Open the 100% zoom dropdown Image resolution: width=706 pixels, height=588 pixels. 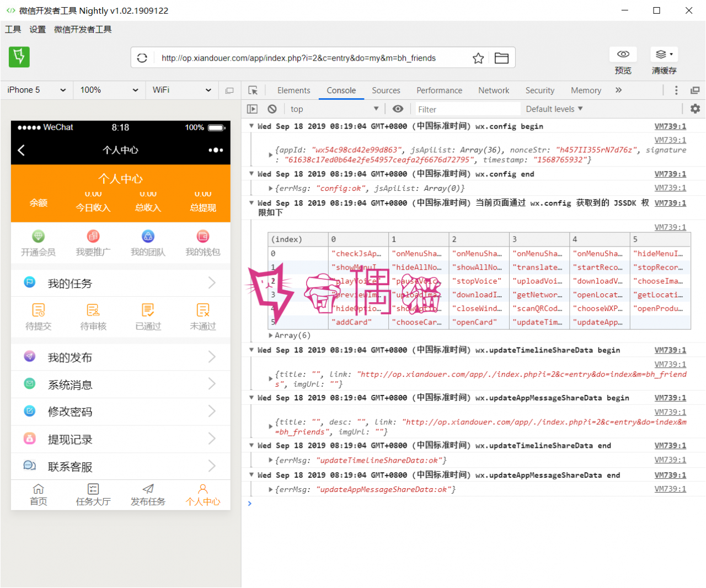click(x=109, y=90)
